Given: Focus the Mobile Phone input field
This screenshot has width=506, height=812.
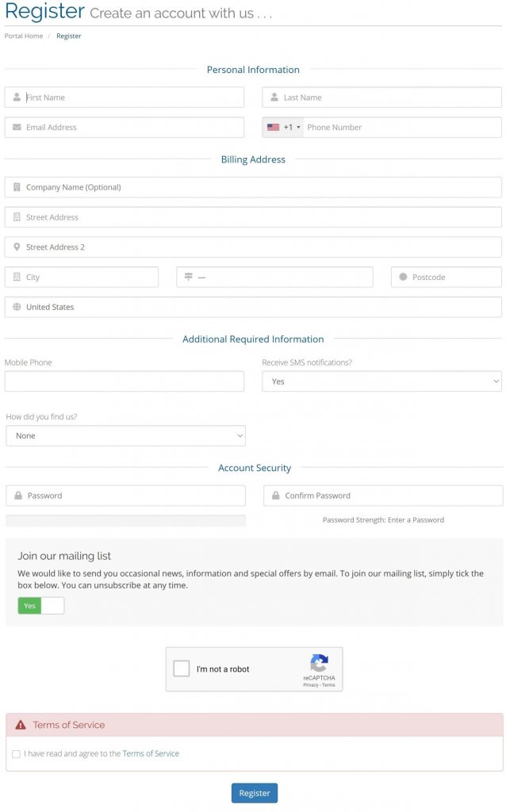Looking at the screenshot, I should pos(125,381).
